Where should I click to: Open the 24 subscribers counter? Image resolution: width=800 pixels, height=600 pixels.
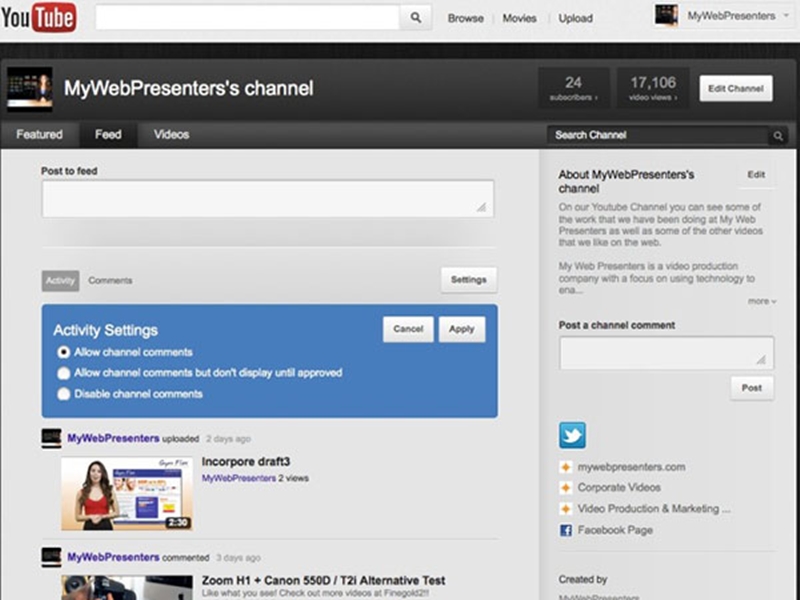(x=573, y=88)
